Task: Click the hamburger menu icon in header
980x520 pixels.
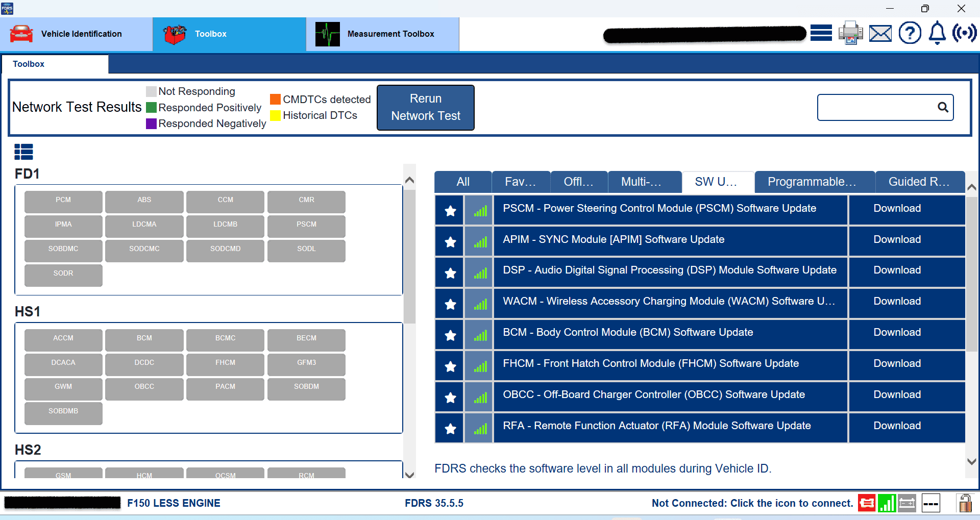Action: [x=821, y=33]
